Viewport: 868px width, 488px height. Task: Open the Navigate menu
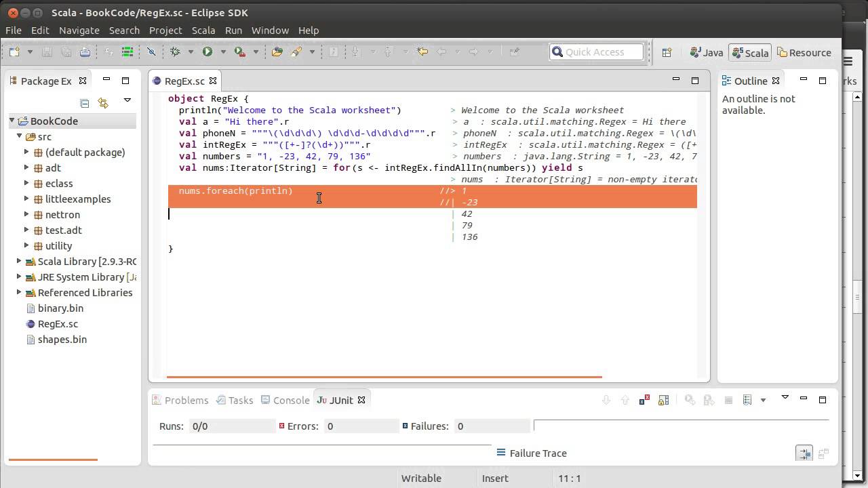(x=79, y=30)
